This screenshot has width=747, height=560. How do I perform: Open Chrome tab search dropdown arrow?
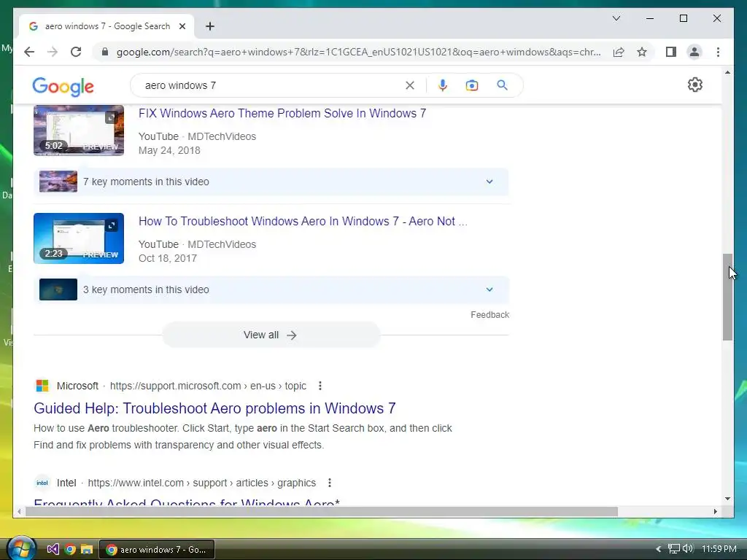(616, 18)
